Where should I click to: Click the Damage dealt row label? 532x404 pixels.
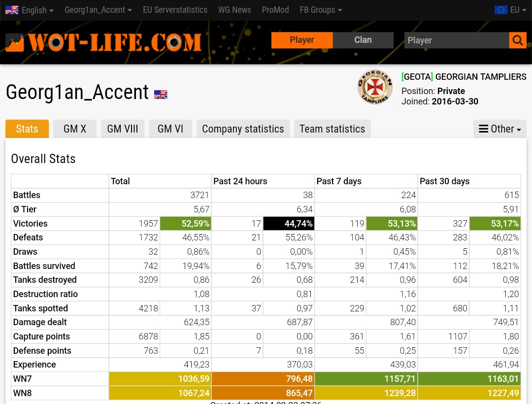tap(40, 322)
